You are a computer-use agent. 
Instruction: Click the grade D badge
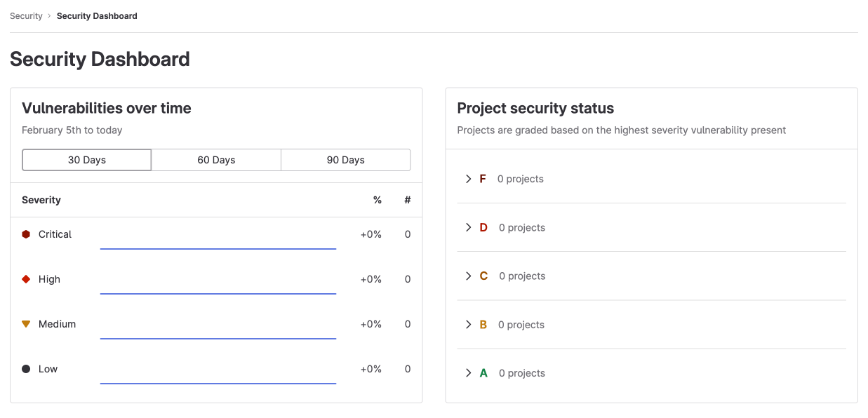pos(483,227)
